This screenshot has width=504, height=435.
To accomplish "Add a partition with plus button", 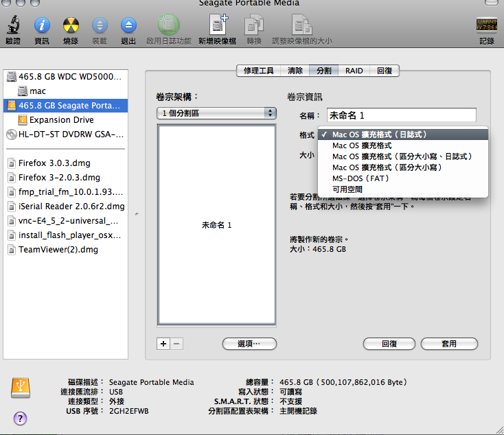I will pos(163,344).
